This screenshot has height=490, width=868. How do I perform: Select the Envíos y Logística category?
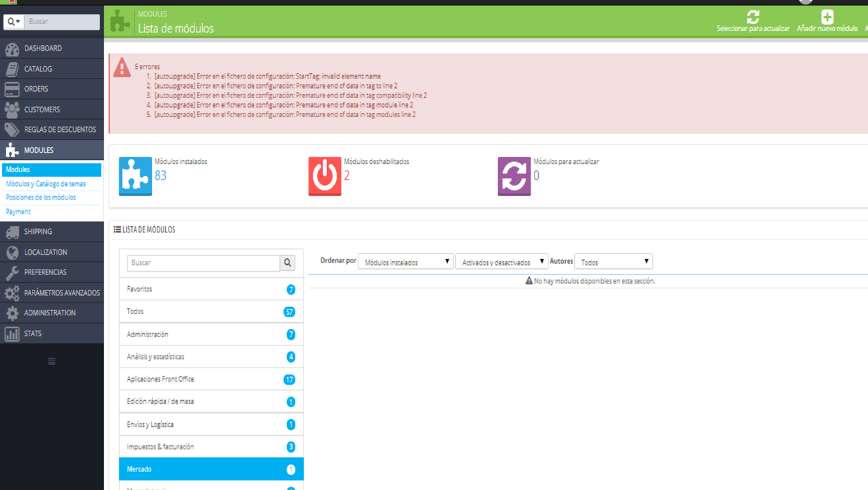[211, 424]
